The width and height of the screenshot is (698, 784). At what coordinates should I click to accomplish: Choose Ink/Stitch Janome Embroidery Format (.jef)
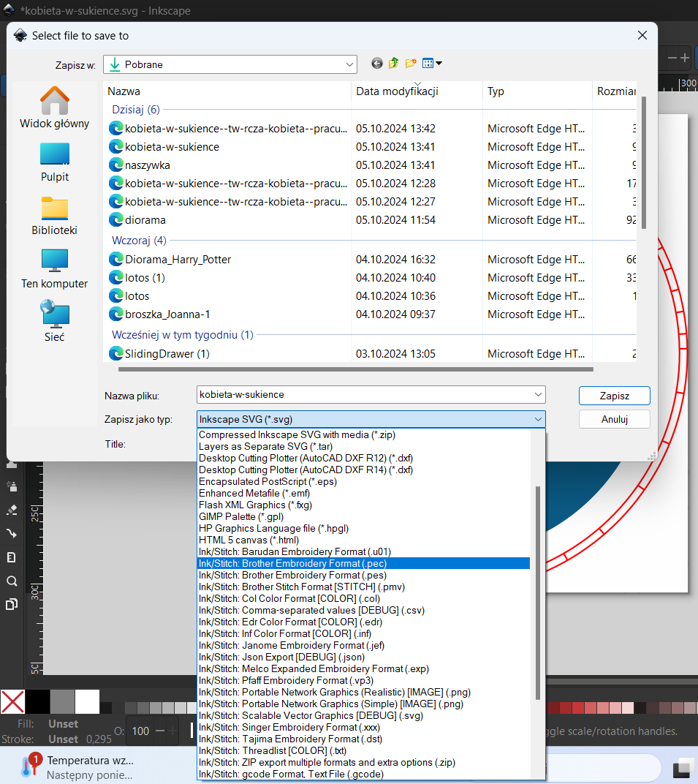[x=364, y=646]
